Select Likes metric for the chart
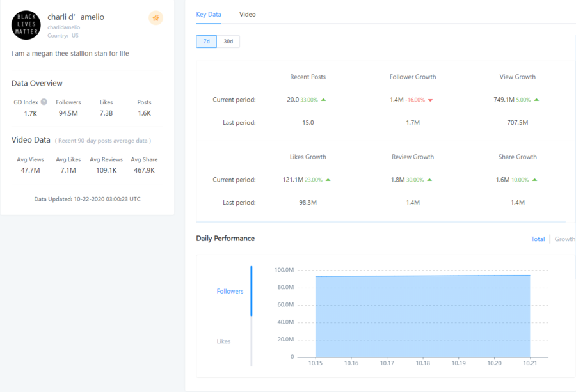This screenshot has width=576, height=392. pyautogui.click(x=223, y=341)
